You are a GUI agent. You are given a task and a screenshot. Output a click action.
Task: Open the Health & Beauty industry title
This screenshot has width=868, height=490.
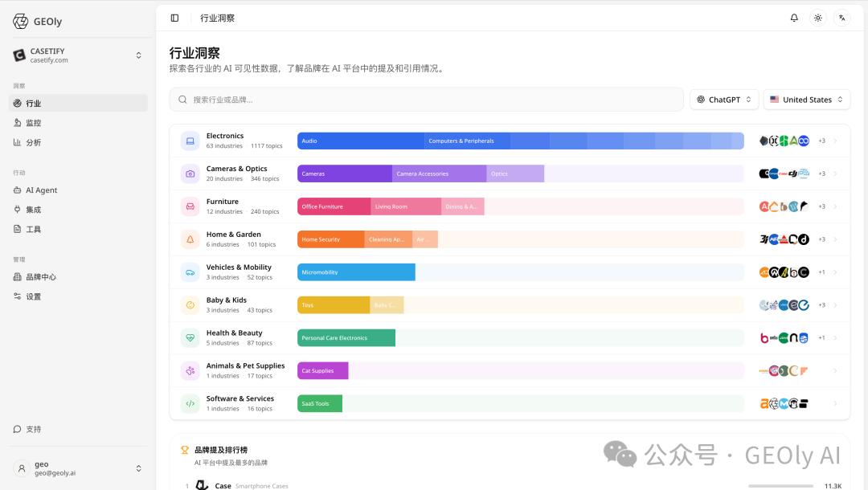234,333
